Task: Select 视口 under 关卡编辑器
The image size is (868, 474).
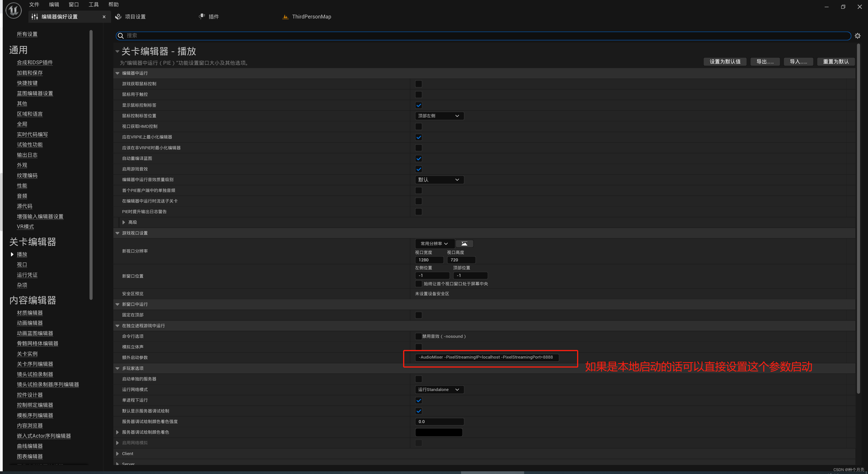Action: tap(22, 265)
